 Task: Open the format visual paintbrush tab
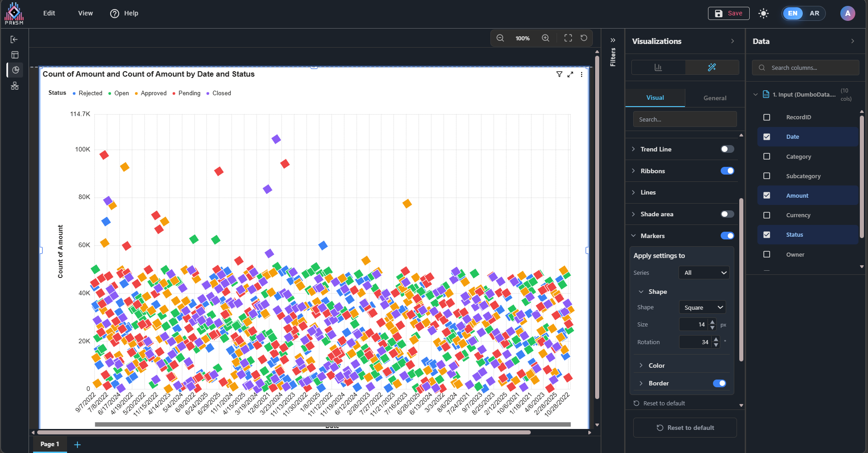point(712,68)
